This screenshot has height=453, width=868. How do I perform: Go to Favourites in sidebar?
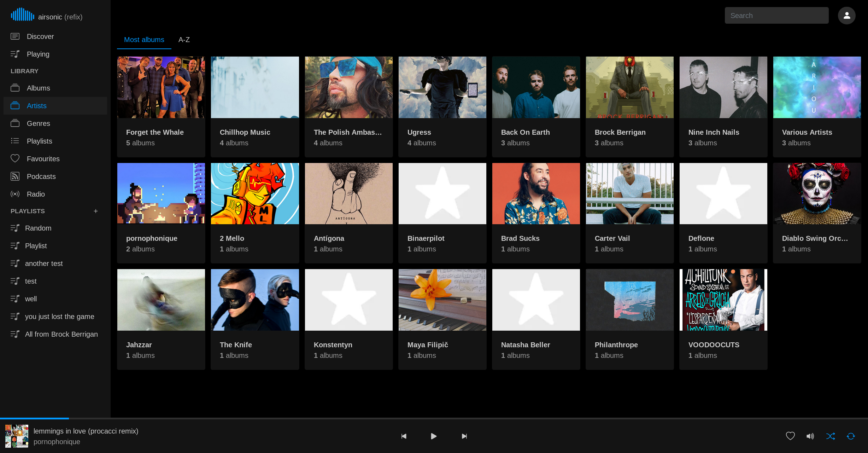(x=43, y=159)
